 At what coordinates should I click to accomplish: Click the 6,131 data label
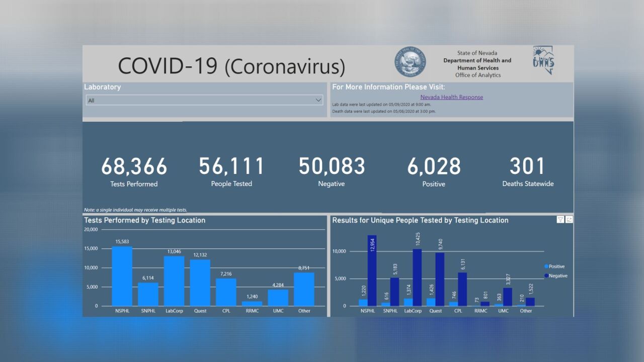(463, 264)
